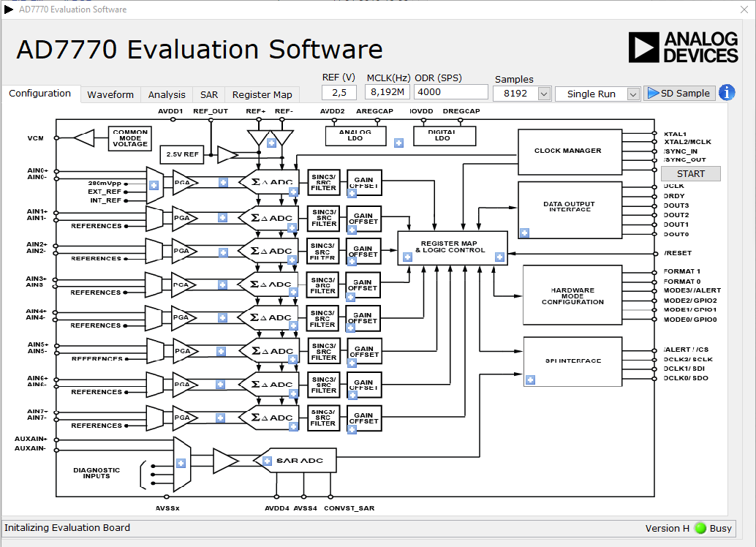Click the DIGITAL LDO block
This screenshot has height=547, width=756.
(x=444, y=135)
